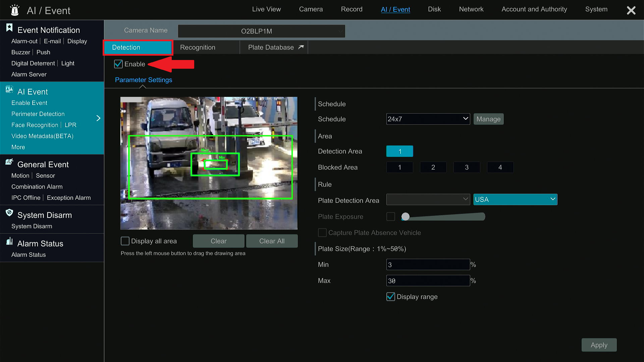Expand Perimeter Detection using its chevron arrow
The width and height of the screenshot is (644, 362).
point(98,118)
